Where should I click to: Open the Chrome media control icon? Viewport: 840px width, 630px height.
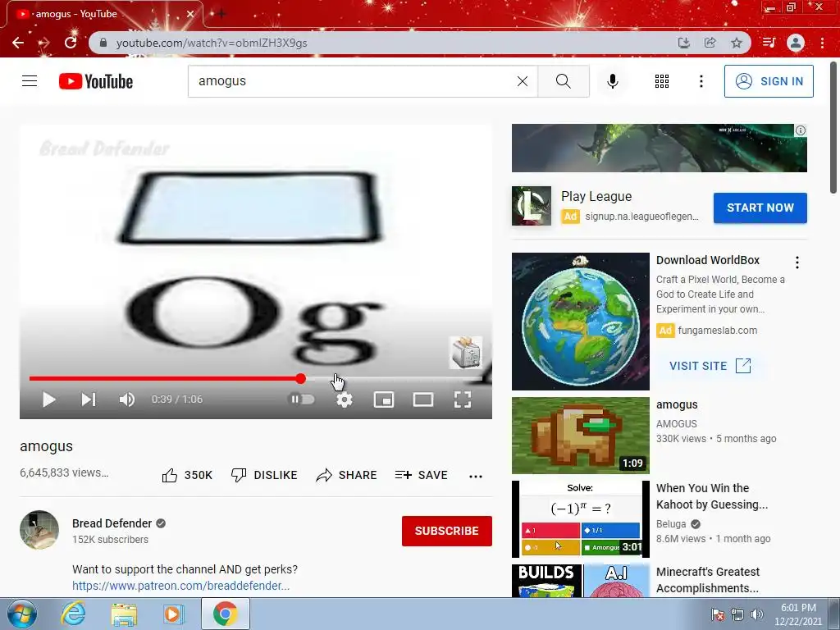769,43
